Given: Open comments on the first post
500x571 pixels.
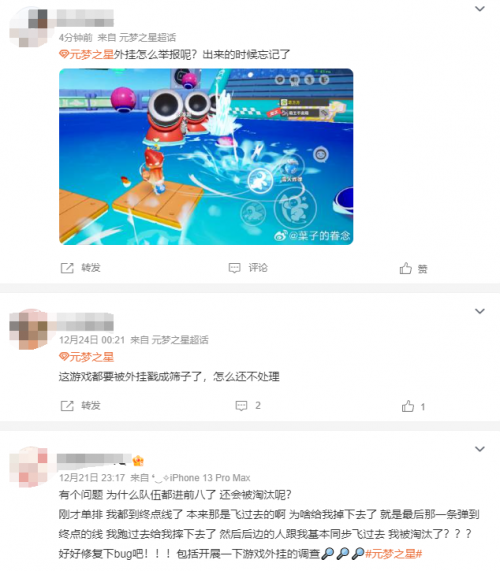Looking at the screenshot, I should tap(235, 268).
